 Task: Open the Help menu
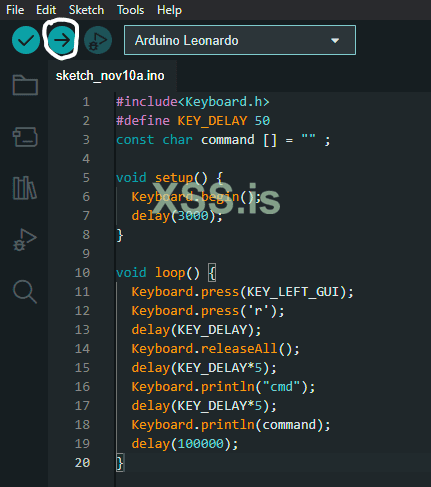(x=169, y=10)
